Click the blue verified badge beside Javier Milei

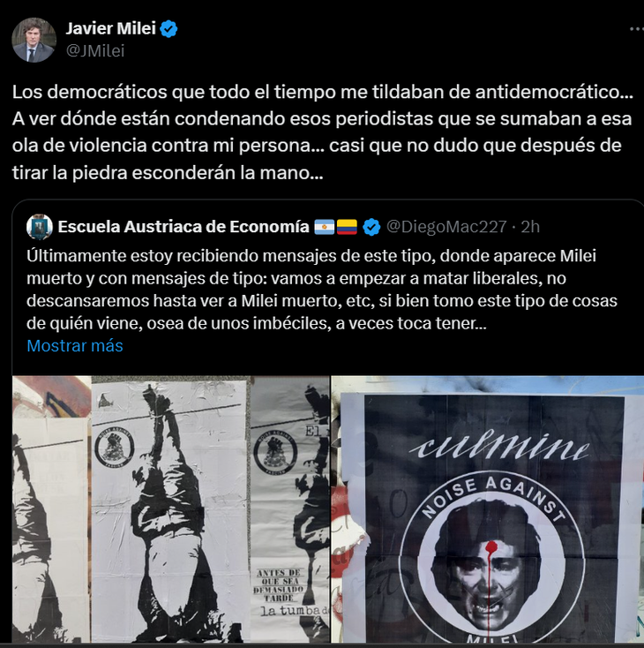(x=168, y=29)
